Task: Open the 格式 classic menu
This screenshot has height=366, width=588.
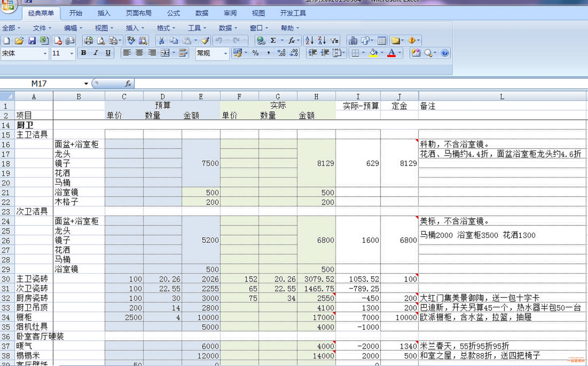Action: (166, 28)
